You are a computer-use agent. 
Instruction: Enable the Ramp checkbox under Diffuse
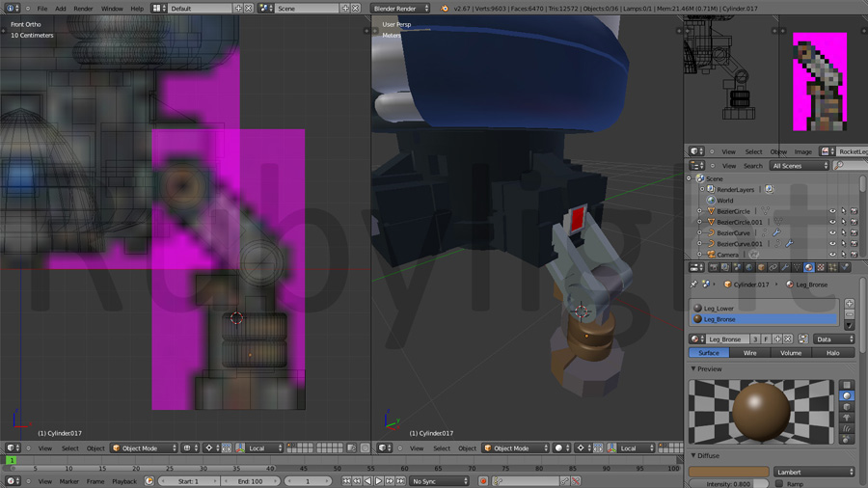tap(779, 484)
